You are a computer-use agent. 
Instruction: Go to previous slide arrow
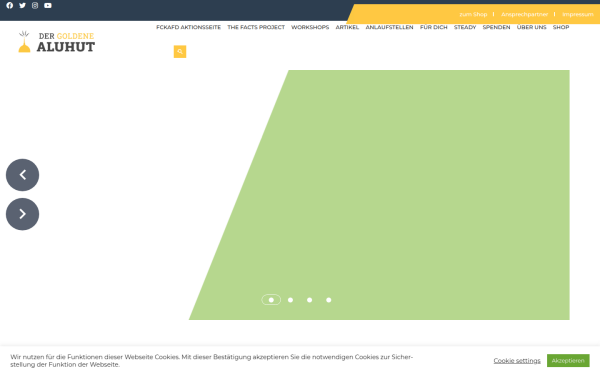(22, 175)
